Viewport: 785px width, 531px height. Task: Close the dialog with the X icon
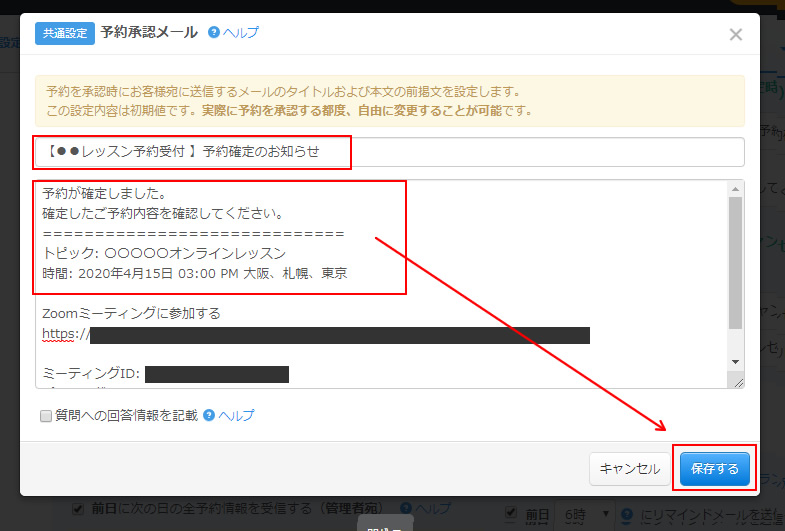tap(736, 35)
